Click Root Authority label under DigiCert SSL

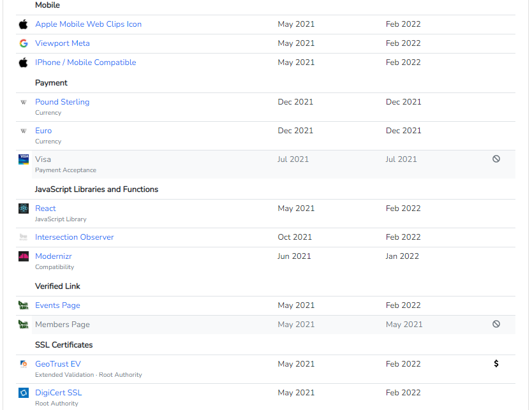click(57, 404)
